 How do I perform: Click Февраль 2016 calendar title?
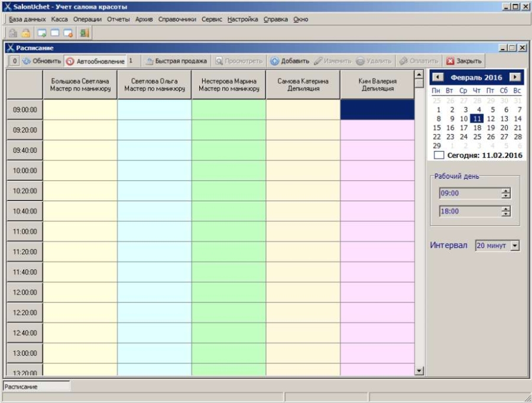click(476, 78)
